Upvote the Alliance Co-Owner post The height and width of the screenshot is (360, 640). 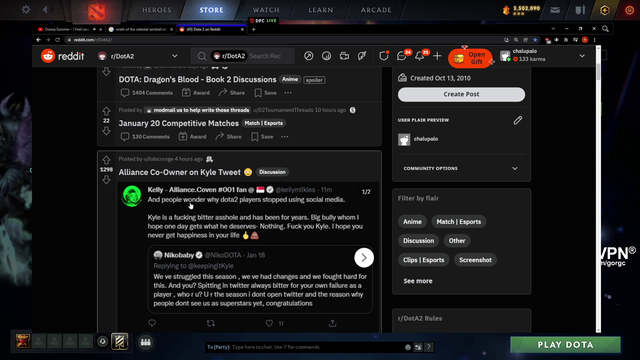[106, 160]
